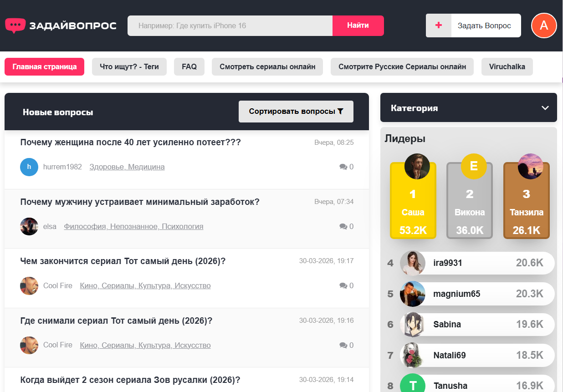Click leader Танзила's sunset avatar
This screenshot has width=563, height=392.
point(531,166)
